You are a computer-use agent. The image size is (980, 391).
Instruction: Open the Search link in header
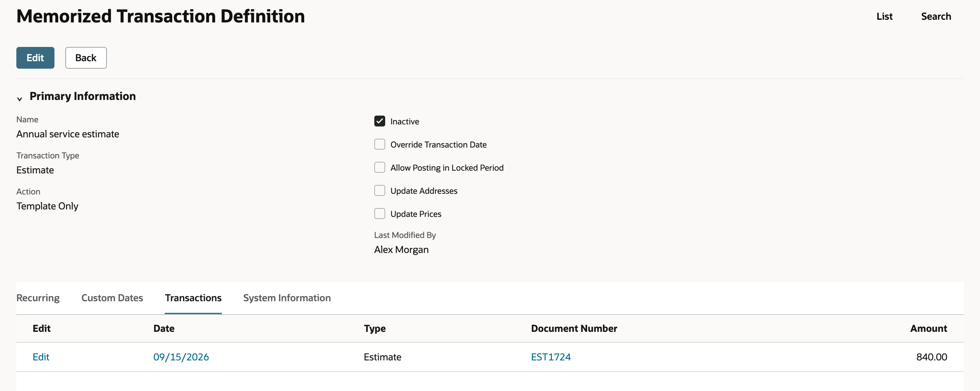pos(936,16)
